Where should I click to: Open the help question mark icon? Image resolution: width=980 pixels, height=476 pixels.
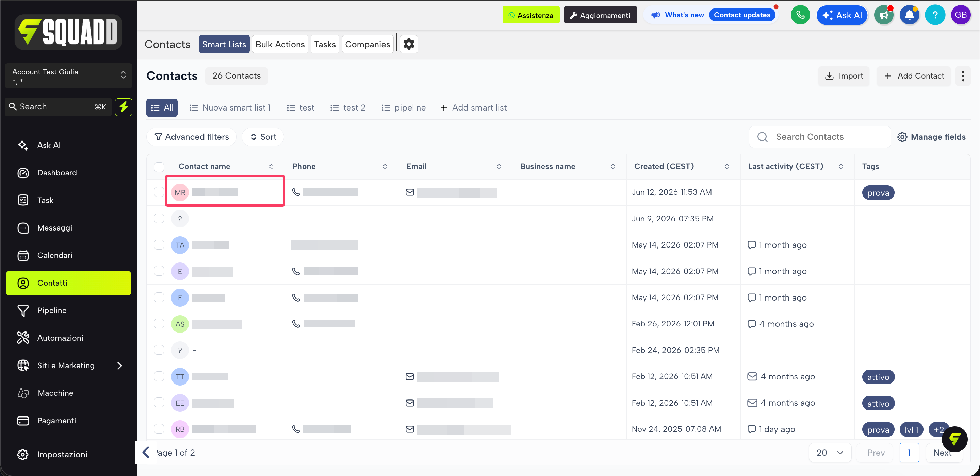coord(935,15)
